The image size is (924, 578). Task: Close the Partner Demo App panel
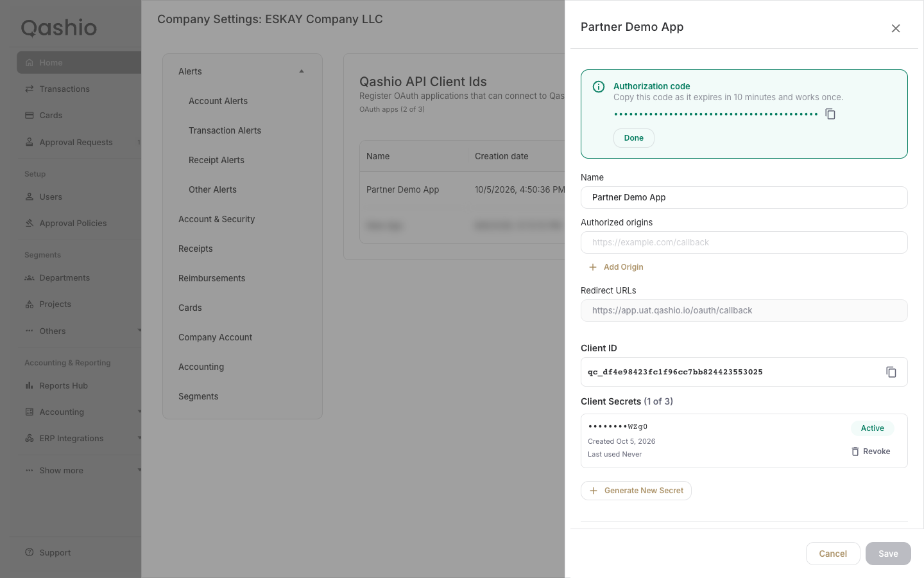(896, 28)
